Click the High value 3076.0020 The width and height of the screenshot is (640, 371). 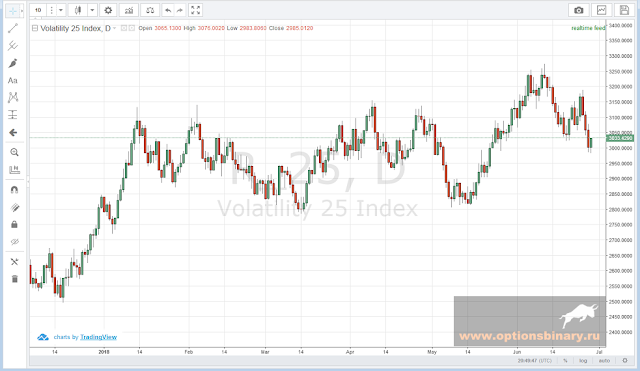(211, 28)
